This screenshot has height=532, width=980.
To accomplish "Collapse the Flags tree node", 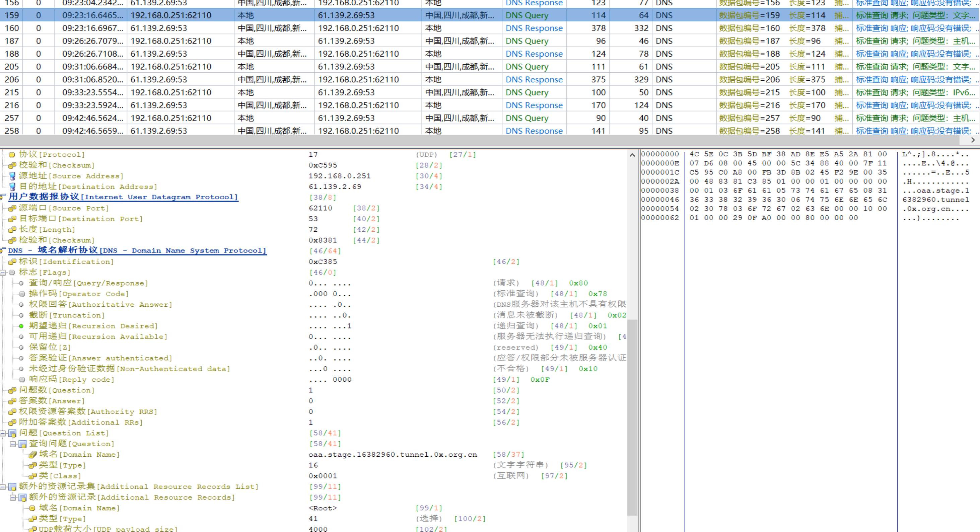I will 3,273.
